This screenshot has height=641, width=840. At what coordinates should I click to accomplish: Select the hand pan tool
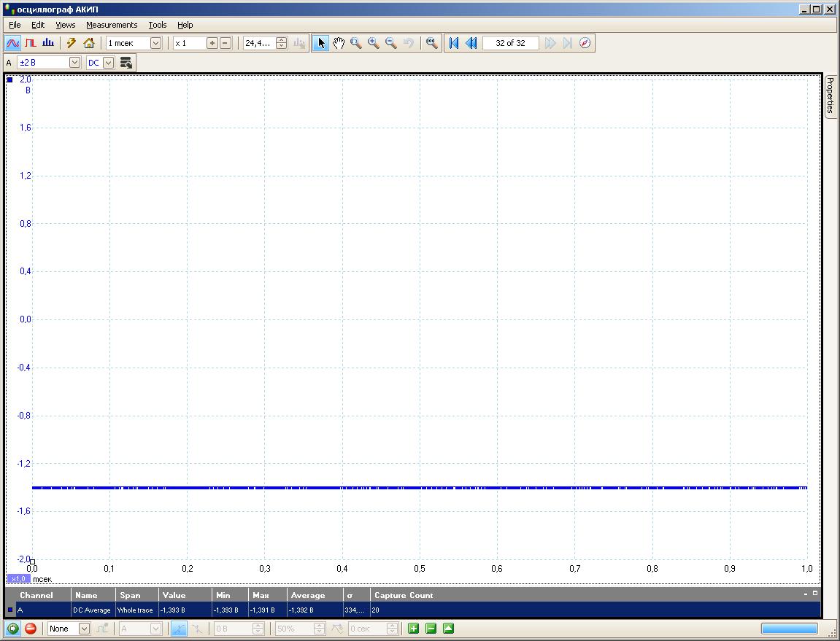click(339, 43)
